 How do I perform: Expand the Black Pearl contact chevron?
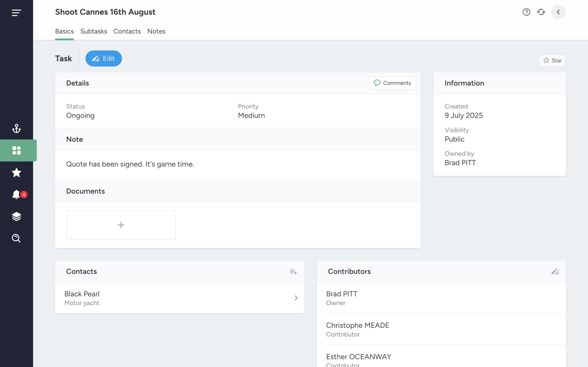point(296,298)
